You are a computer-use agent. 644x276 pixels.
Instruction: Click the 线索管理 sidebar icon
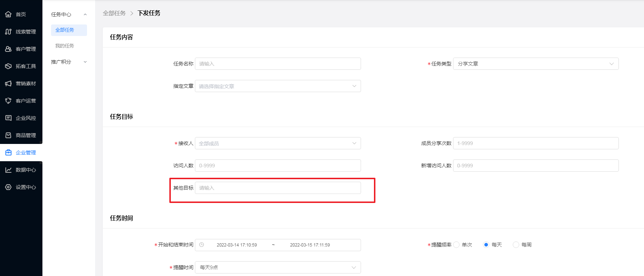8,32
